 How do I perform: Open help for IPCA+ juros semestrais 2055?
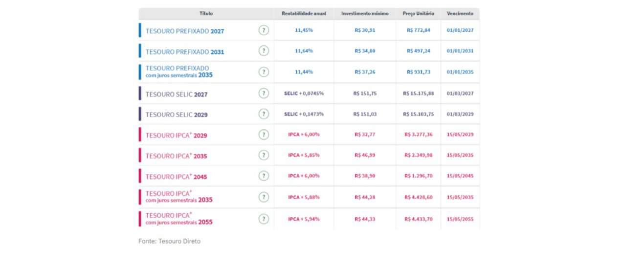pyautogui.click(x=264, y=219)
